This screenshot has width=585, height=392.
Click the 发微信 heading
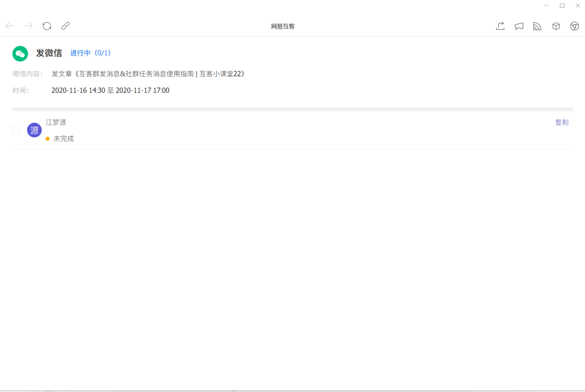(x=49, y=53)
